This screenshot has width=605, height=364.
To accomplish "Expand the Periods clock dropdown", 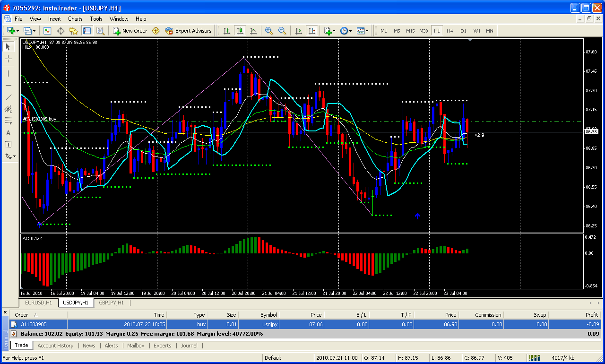I will [345, 31].
